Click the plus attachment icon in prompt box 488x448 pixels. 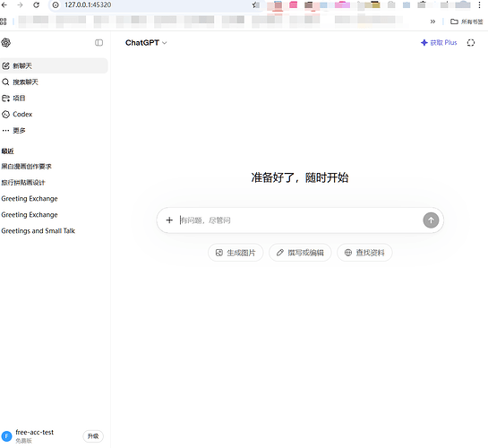[x=169, y=220]
